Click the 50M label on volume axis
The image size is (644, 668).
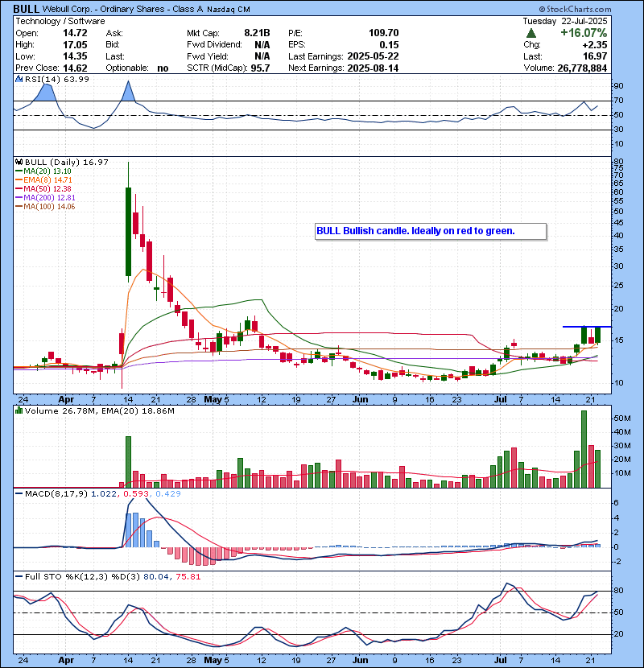[621, 419]
